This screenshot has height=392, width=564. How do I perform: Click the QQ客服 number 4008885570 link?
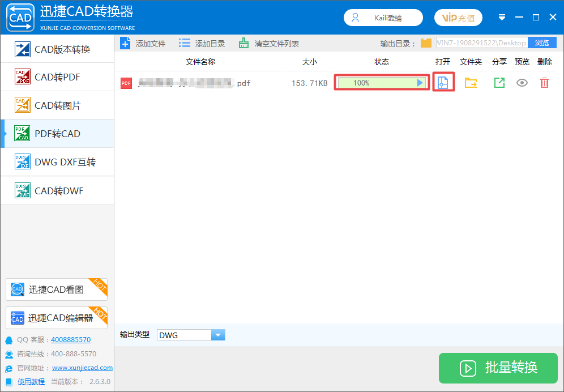[x=71, y=339]
